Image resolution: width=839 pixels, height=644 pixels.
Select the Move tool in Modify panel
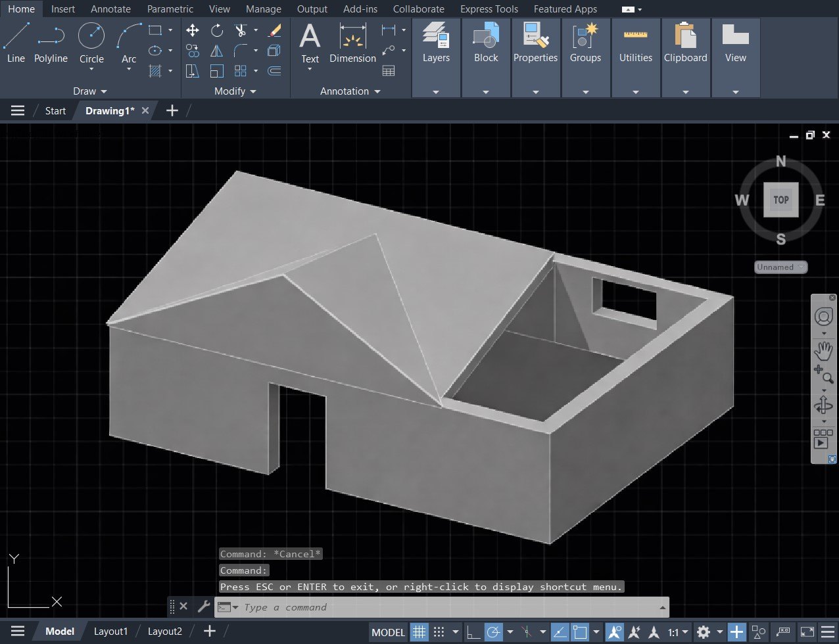click(x=193, y=30)
